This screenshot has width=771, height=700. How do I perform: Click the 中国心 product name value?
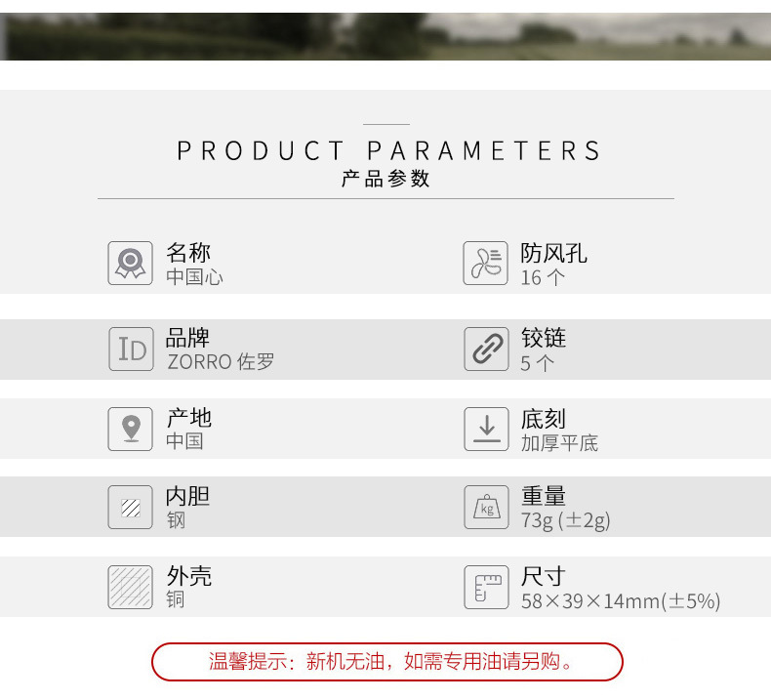[194, 277]
